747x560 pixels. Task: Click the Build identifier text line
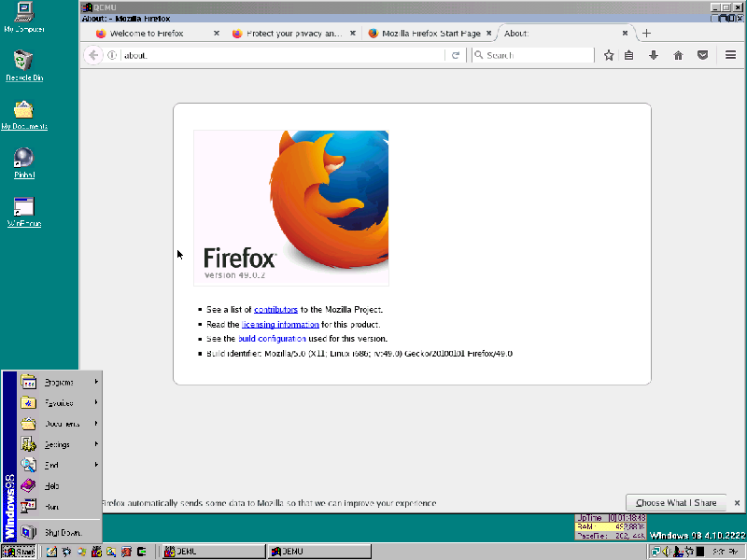[359, 354]
